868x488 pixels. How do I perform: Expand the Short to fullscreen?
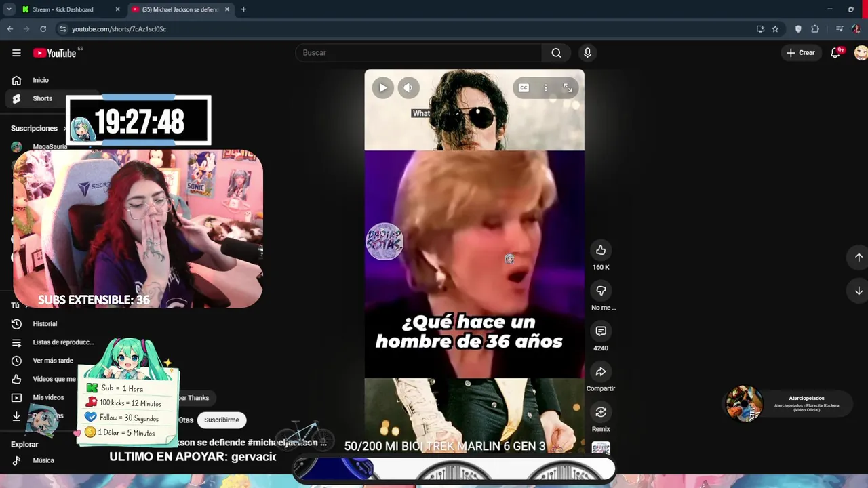pos(568,87)
